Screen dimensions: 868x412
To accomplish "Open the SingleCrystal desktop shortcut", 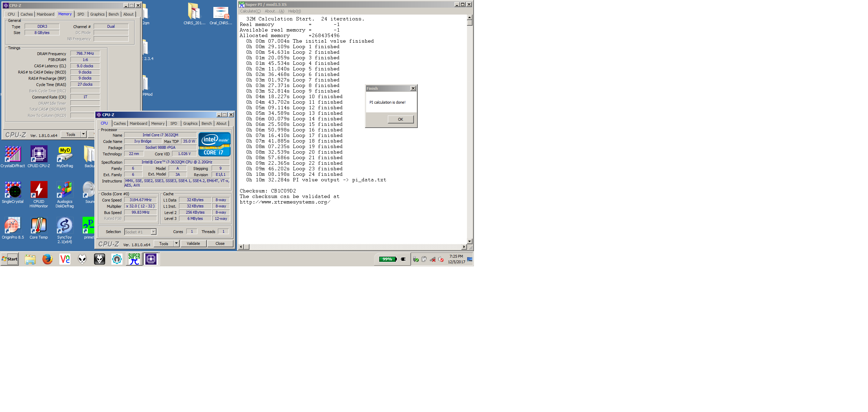I will (x=13, y=192).
